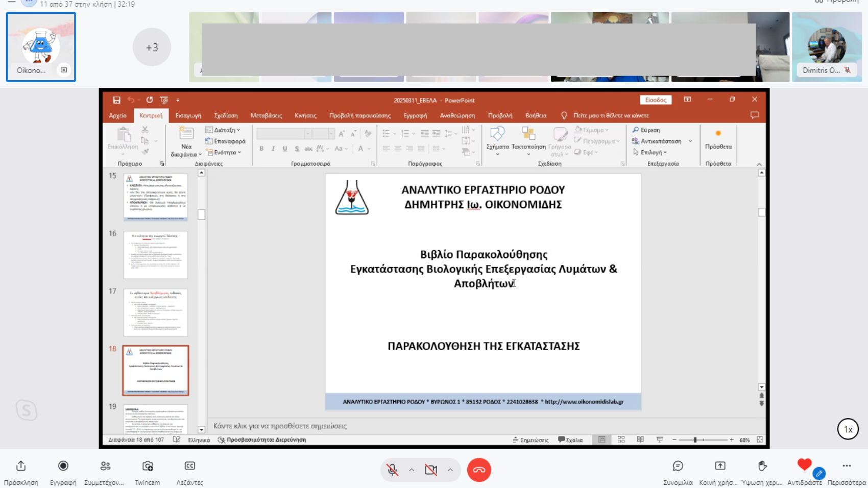This screenshot has width=868, height=488.
Task: Switch to Reading view icon
Action: click(640, 440)
